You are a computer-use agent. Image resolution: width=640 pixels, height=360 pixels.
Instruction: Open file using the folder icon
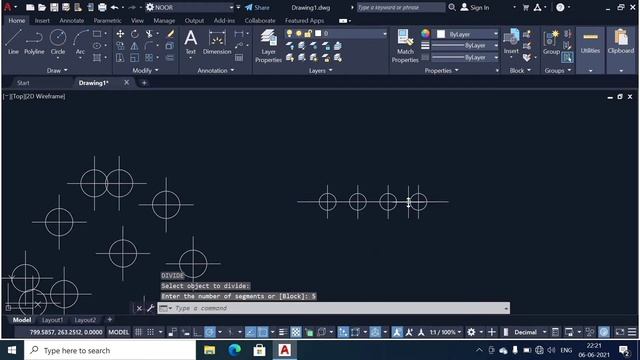click(x=42, y=7)
